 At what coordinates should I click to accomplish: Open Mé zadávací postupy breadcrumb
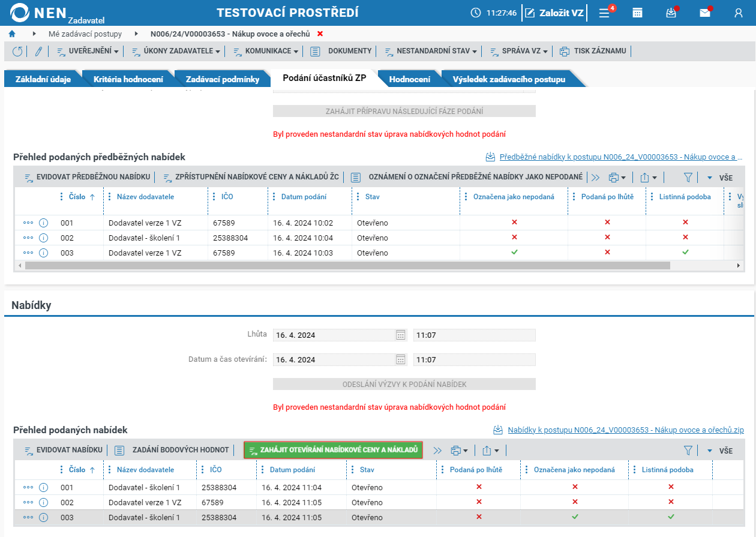pyautogui.click(x=85, y=34)
